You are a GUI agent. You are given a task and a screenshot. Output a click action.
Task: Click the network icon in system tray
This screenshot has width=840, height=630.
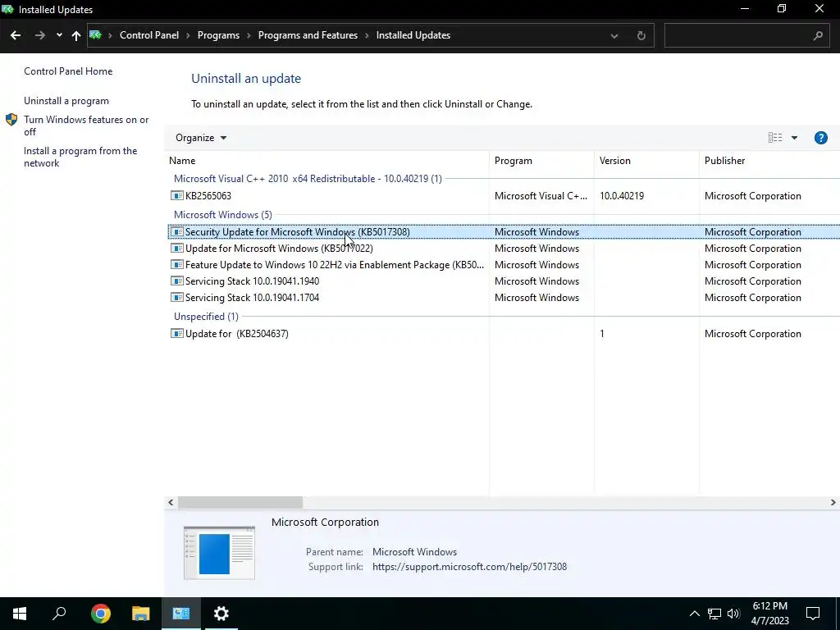[x=714, y=614]
